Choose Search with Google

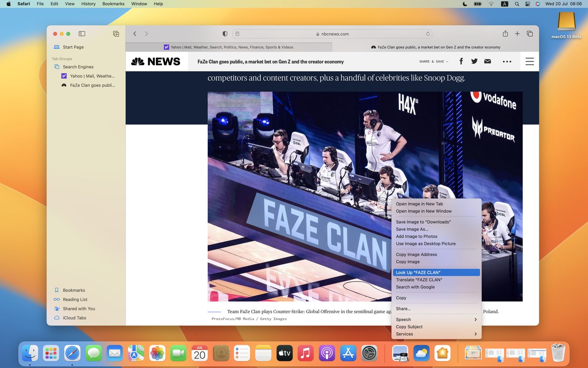pyautogui.click(x=436, y=287)
